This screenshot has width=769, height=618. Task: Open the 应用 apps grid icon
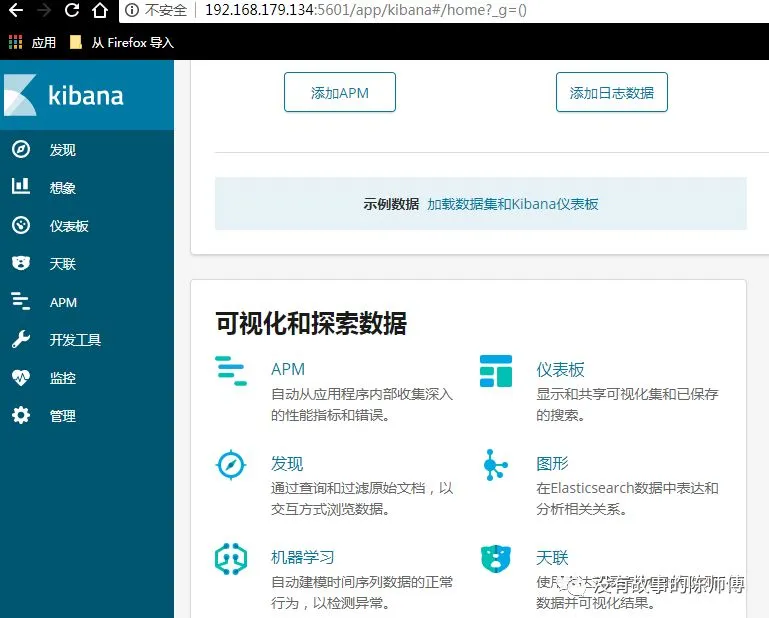15,43
